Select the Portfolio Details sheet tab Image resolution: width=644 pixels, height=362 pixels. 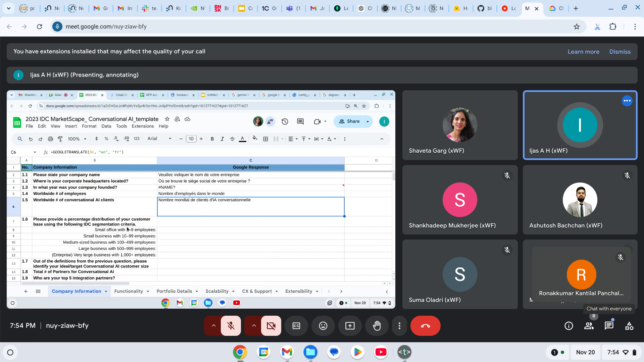pyautogui.click(x=174, y=291)
